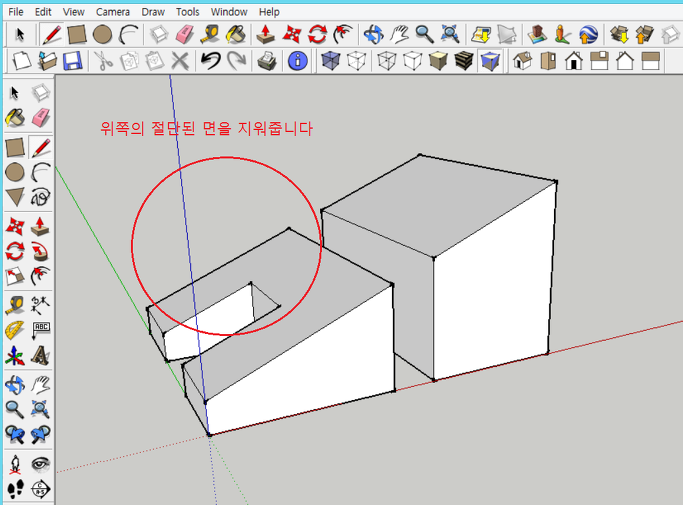683x505 pixels.
Task: Open the Window menu
Action: [x=229, y=12]
